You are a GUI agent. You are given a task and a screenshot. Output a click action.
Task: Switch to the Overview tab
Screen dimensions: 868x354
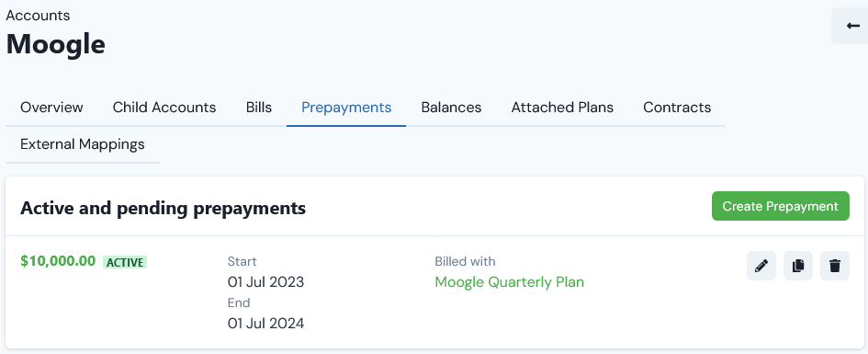coord(52,107)
